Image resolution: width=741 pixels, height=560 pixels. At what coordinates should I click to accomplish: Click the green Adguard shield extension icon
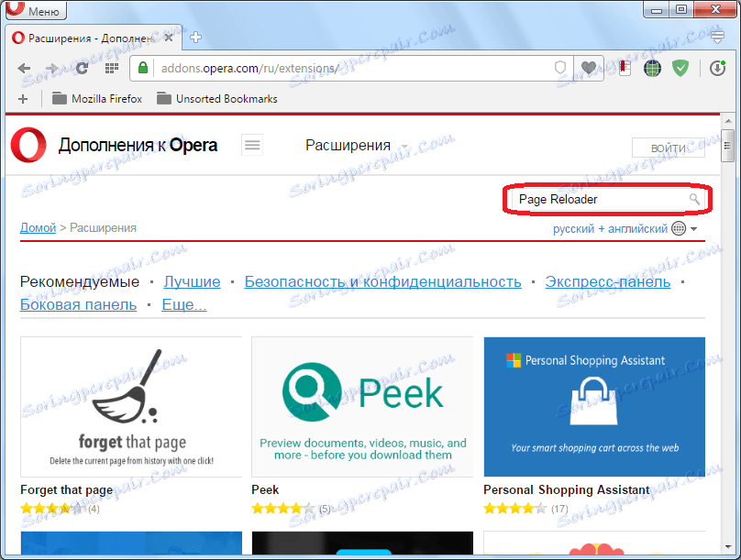tap(680, 68)
